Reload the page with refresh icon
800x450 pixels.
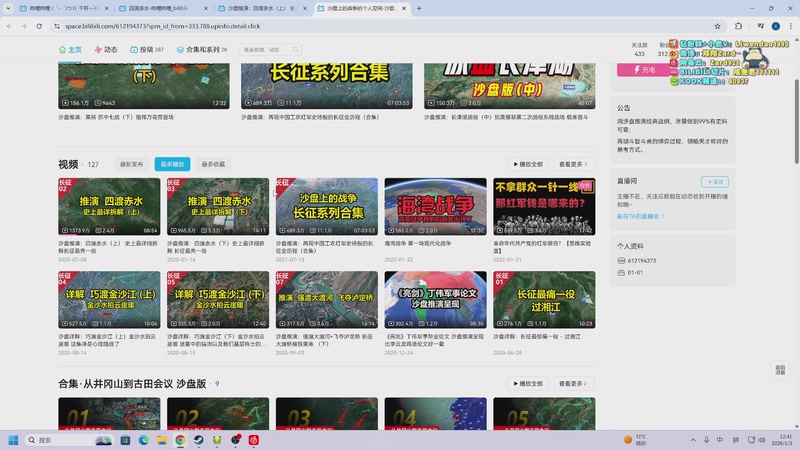click(x=39, y=26)
